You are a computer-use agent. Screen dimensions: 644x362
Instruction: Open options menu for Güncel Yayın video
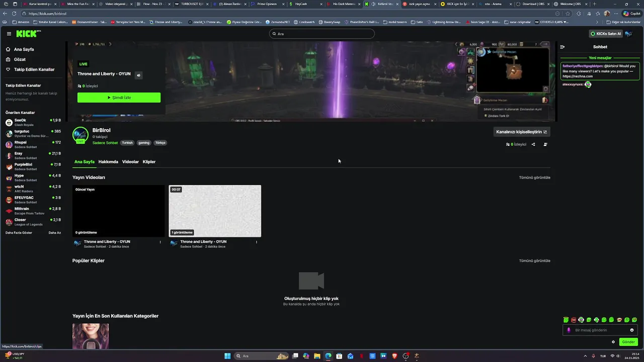[x=160, y=242]
